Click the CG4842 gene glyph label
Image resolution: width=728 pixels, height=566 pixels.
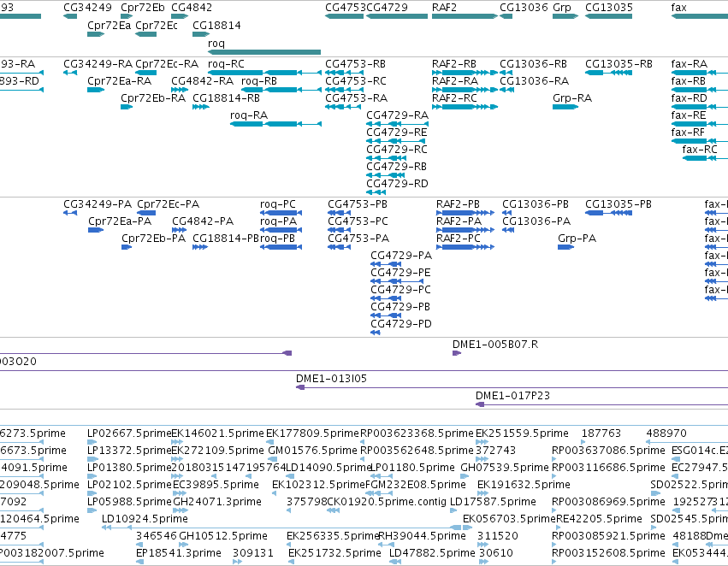click(192, 8)
